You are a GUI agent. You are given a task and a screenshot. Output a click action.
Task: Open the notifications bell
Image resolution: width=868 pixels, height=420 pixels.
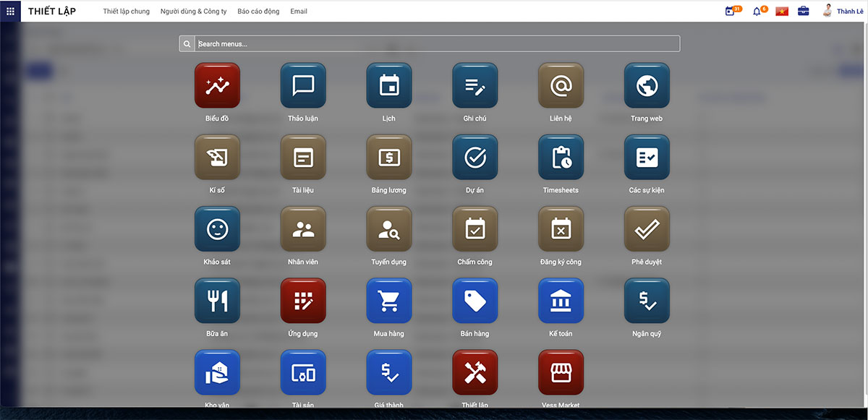(757, 12)
